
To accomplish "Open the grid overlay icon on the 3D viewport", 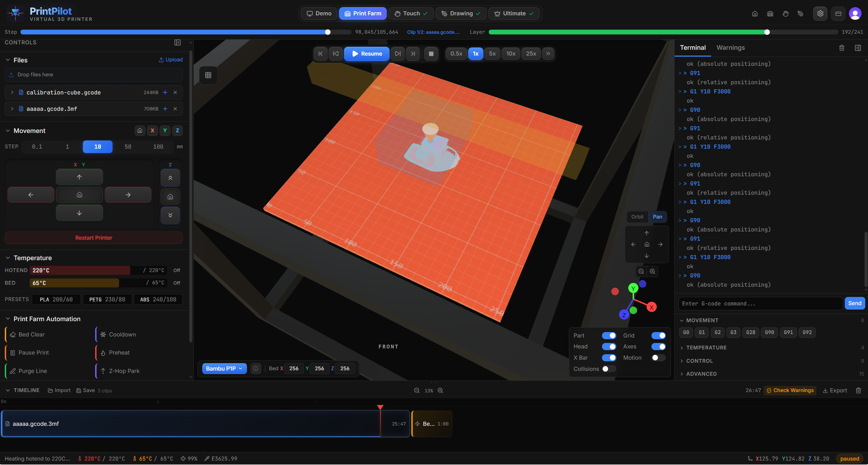I will click(x=208, y=75).
